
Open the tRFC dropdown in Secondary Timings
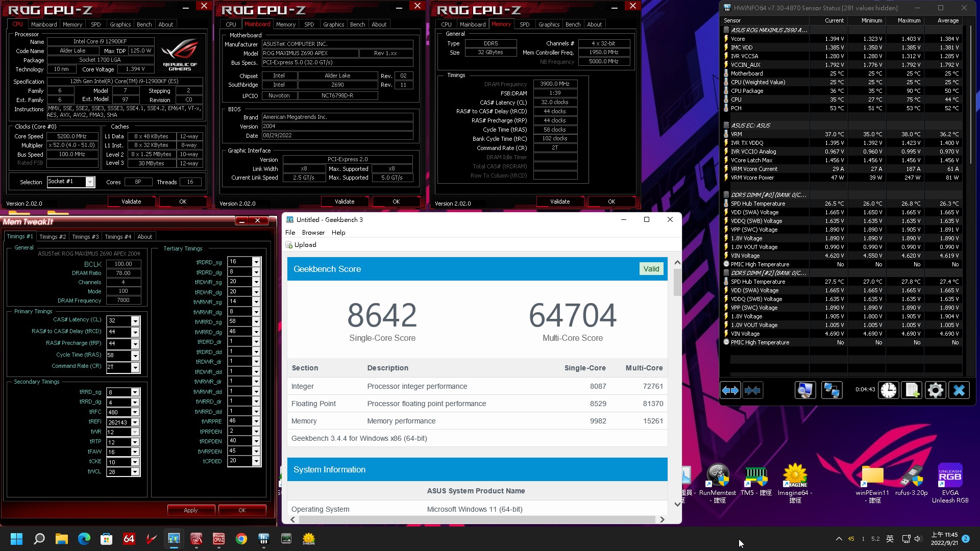tap(135, 412)
